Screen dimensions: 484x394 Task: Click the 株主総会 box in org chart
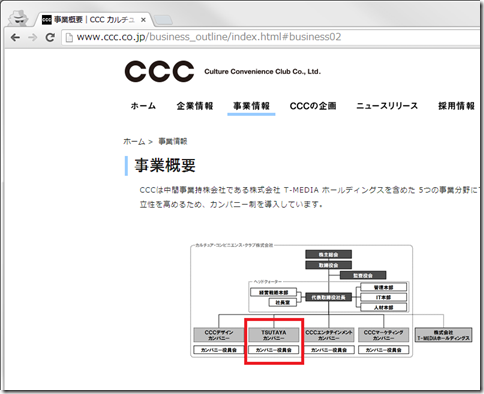tap(328, 255)
